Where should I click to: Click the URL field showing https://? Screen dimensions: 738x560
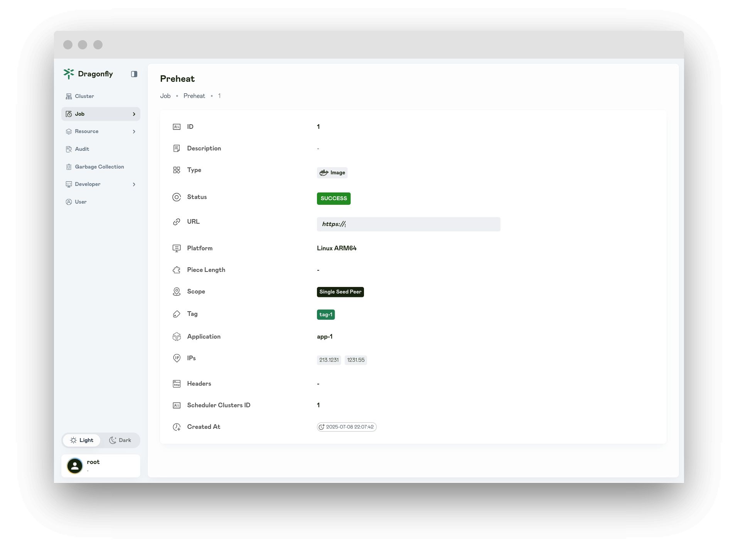coord(408,224)
